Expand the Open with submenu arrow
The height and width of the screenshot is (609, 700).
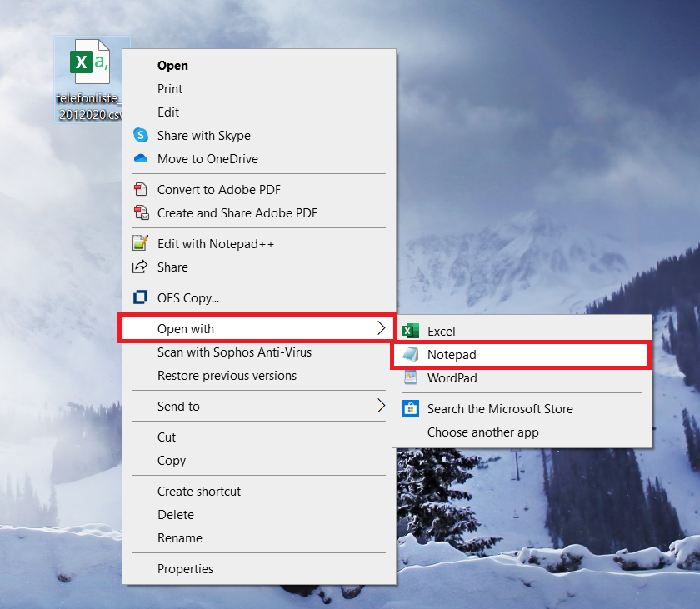(382, 328)
